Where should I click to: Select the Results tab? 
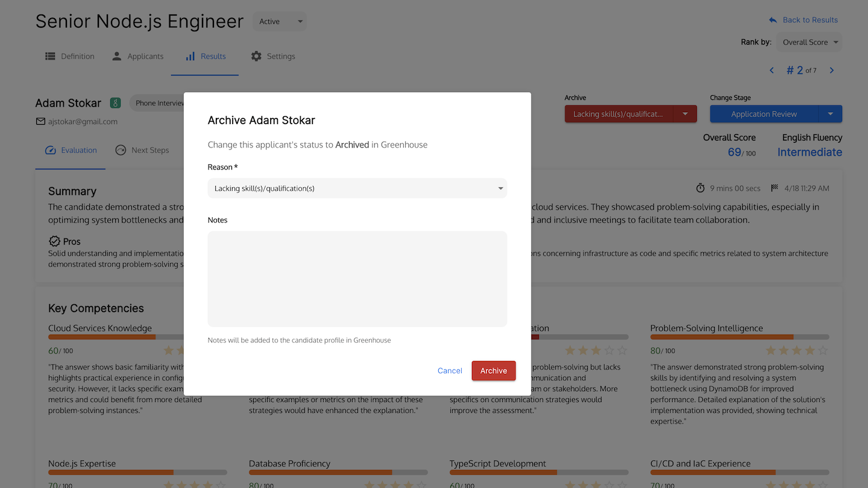pyautogui.click(x=206, y=56)
